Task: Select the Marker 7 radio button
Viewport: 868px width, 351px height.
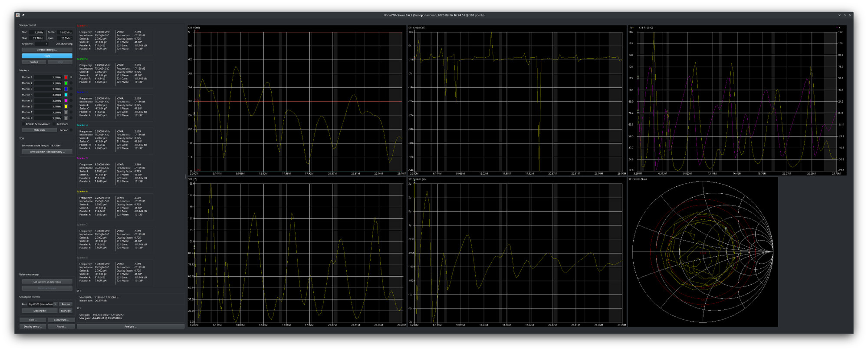Action: point(71,112)
